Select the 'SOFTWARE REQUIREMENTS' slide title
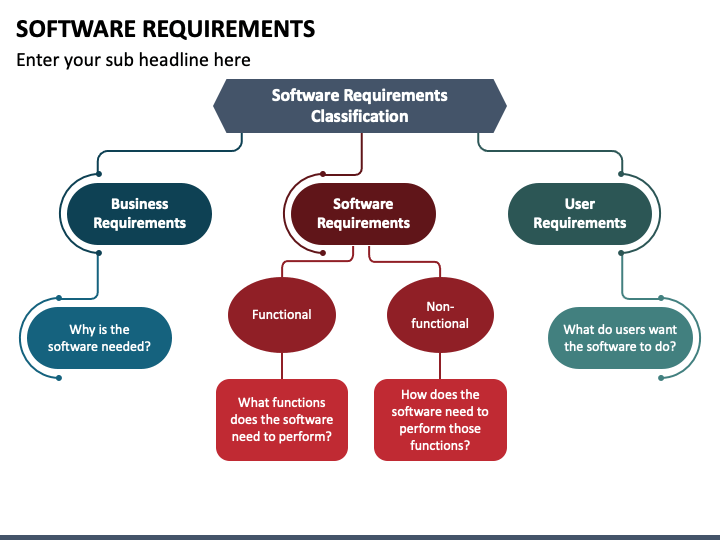The width and height of the screenshot is (720, 540). point(165,29)
